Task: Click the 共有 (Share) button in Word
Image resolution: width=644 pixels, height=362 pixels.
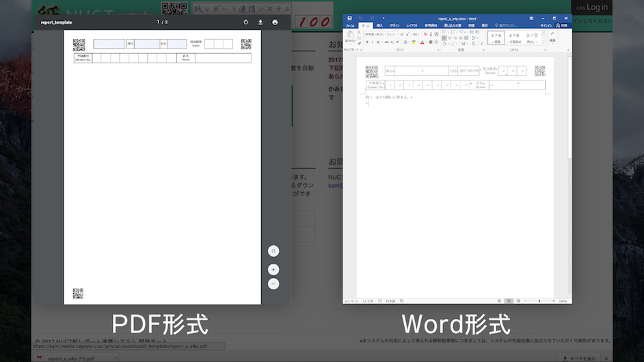Action: 562,26
